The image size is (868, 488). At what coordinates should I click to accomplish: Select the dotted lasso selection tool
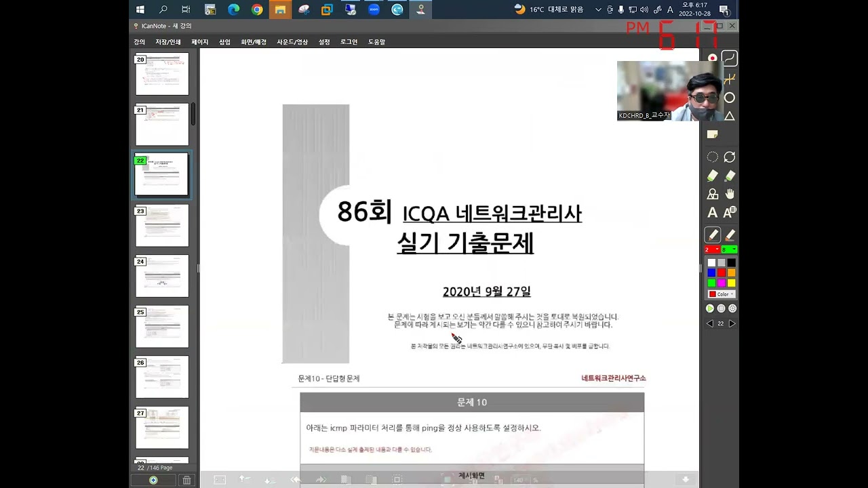712,157
